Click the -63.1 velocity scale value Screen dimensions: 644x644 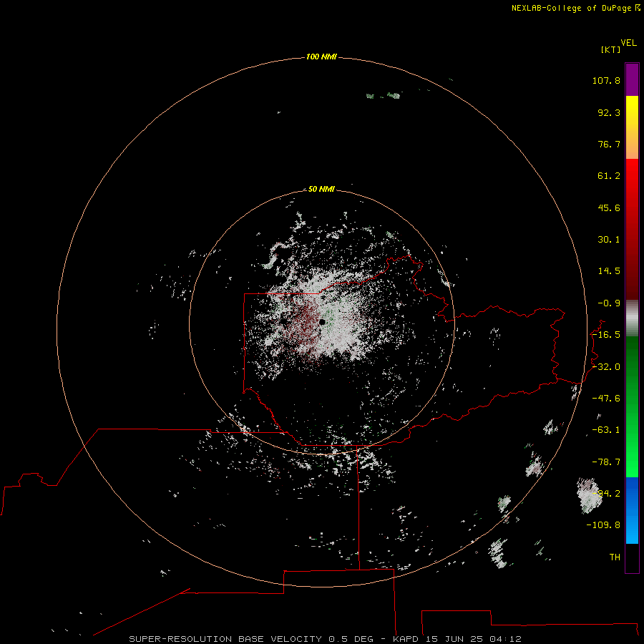point(606,430)
